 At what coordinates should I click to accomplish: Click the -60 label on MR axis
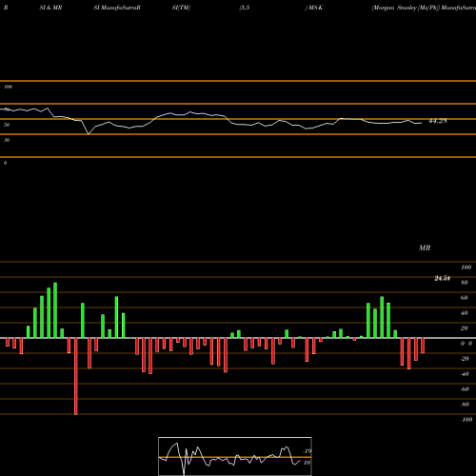click(465, 389)
